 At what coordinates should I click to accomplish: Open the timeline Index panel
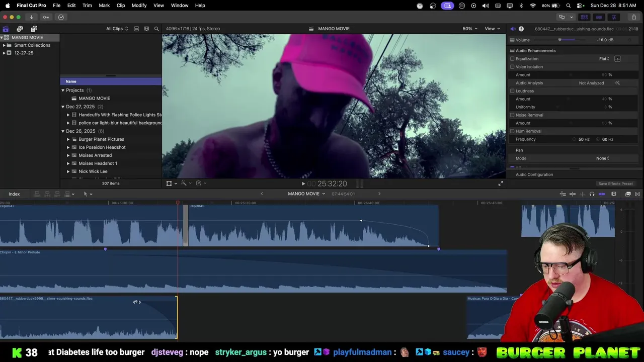pos(14,194)
